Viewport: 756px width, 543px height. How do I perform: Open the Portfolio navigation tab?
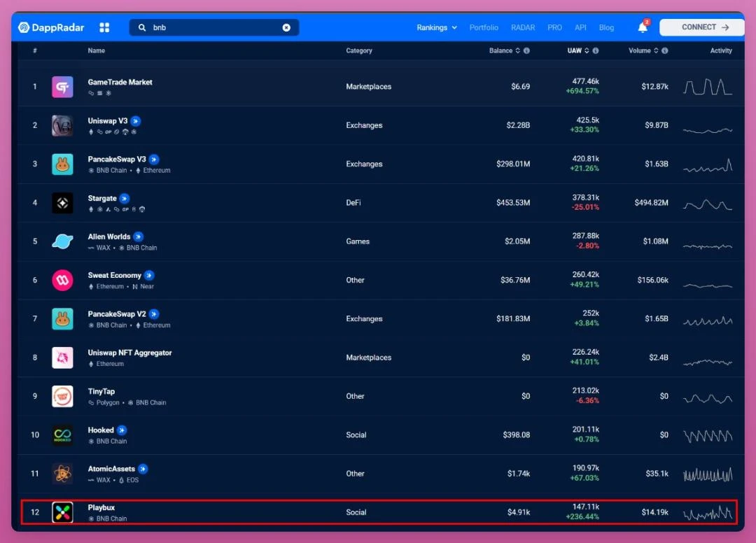pos(484,27)
